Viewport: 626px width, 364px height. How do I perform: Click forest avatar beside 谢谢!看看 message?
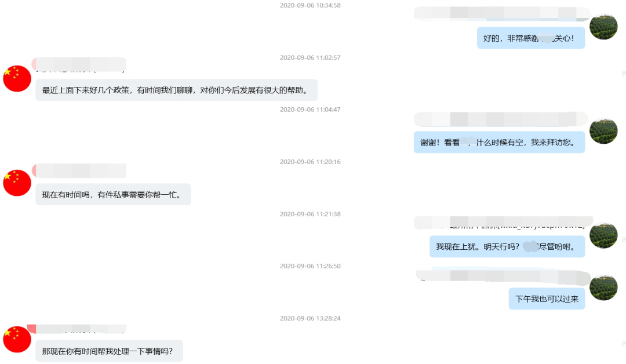603,131
